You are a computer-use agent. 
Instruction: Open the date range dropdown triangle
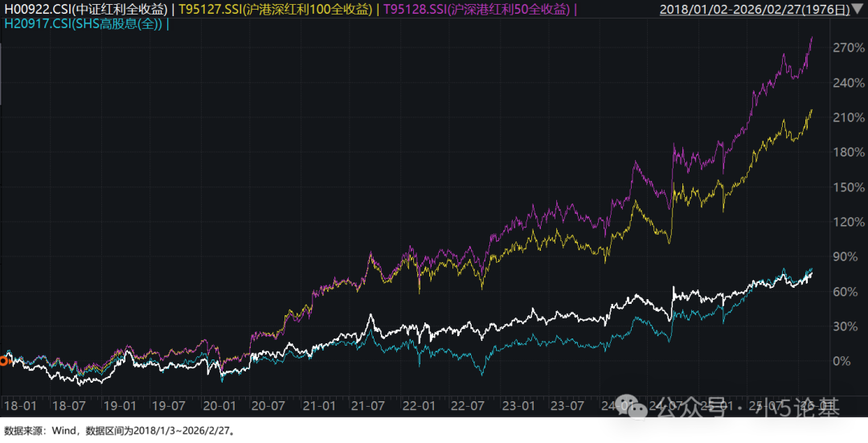point(858,10)
